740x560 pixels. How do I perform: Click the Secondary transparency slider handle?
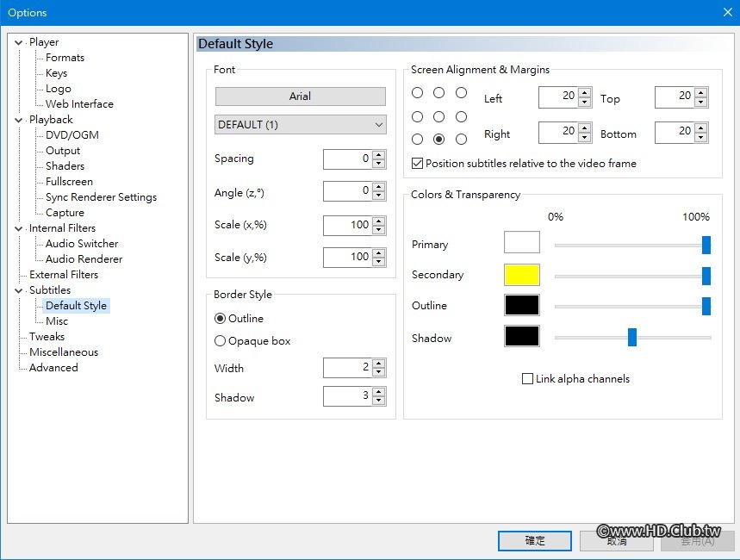click(706, 276)
